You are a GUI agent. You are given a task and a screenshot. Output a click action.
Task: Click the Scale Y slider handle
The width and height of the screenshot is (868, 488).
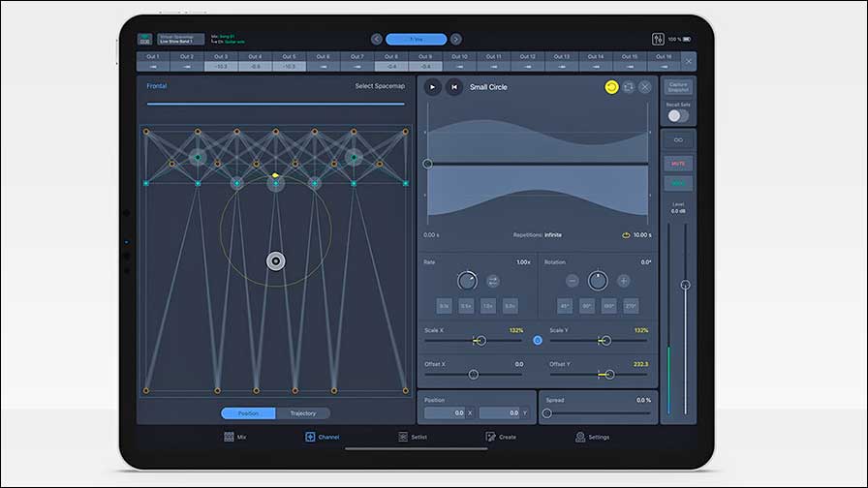[x=606, y=341]
